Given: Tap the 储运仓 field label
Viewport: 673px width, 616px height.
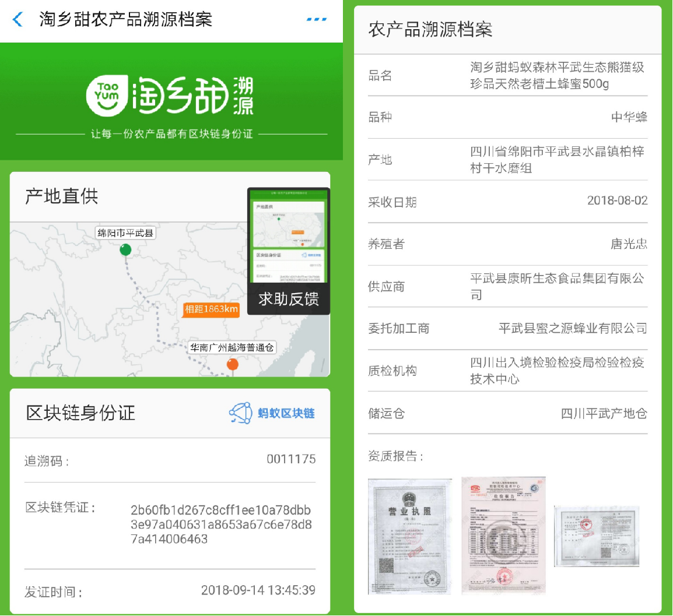Looking at the screenshot, I should [x=386, y=414].
